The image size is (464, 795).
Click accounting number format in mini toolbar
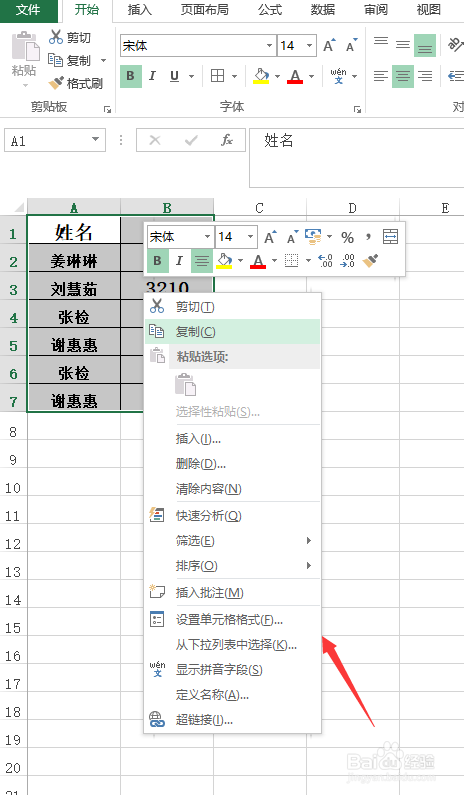[313, 236]
